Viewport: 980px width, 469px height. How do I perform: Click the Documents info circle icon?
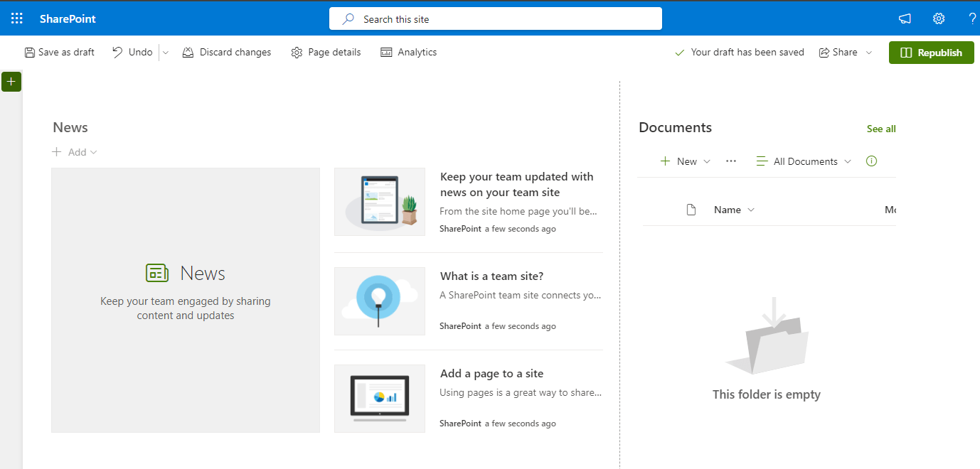(871, 161)
